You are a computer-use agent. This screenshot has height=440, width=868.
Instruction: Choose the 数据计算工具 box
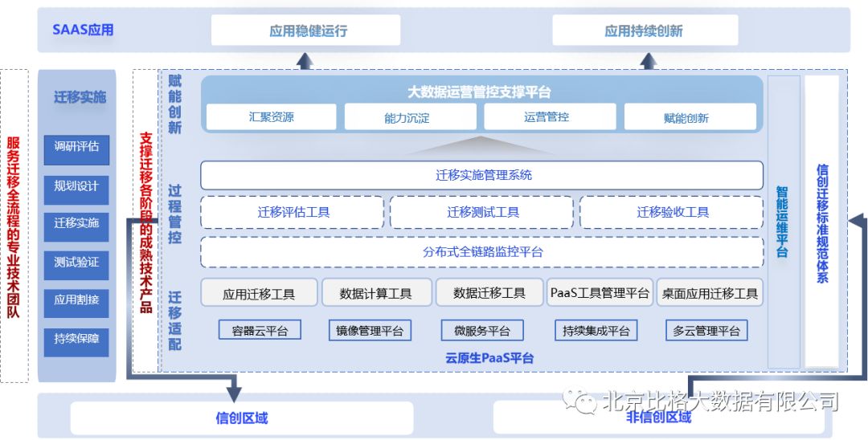coord(376,292)
